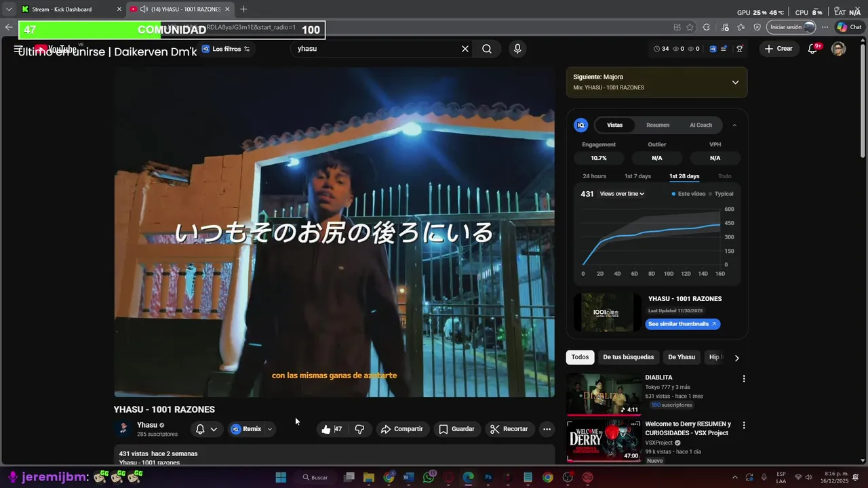Select the De tus búsquedas chip
The height and width of the screenshot is (488, 868).
[x=629, y=357]
